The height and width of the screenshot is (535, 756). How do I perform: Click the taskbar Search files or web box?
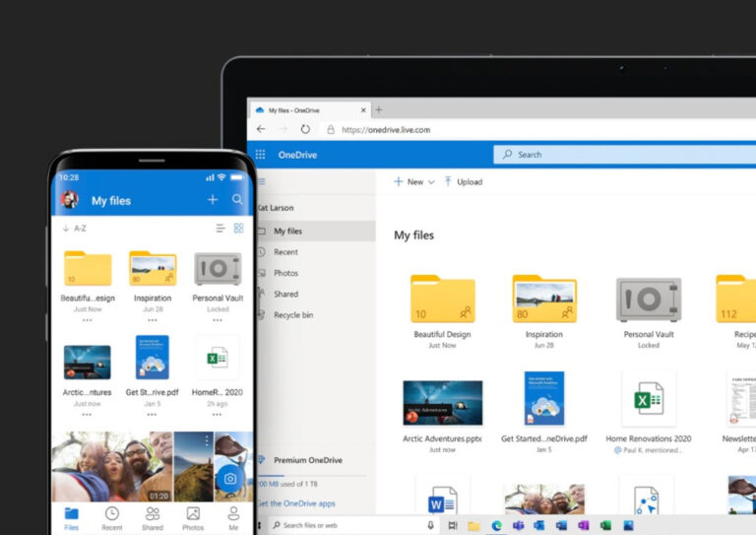(354, 525)
